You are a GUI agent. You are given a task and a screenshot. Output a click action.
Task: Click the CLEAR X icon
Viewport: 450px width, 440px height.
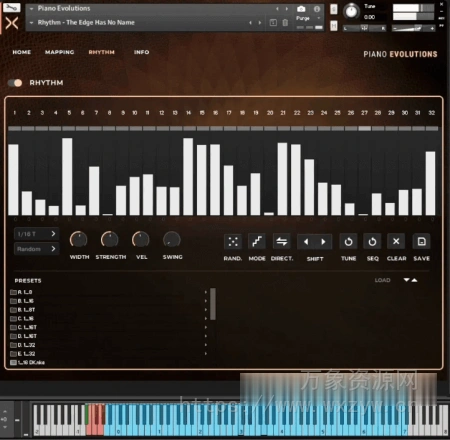[x=396, y=242]
